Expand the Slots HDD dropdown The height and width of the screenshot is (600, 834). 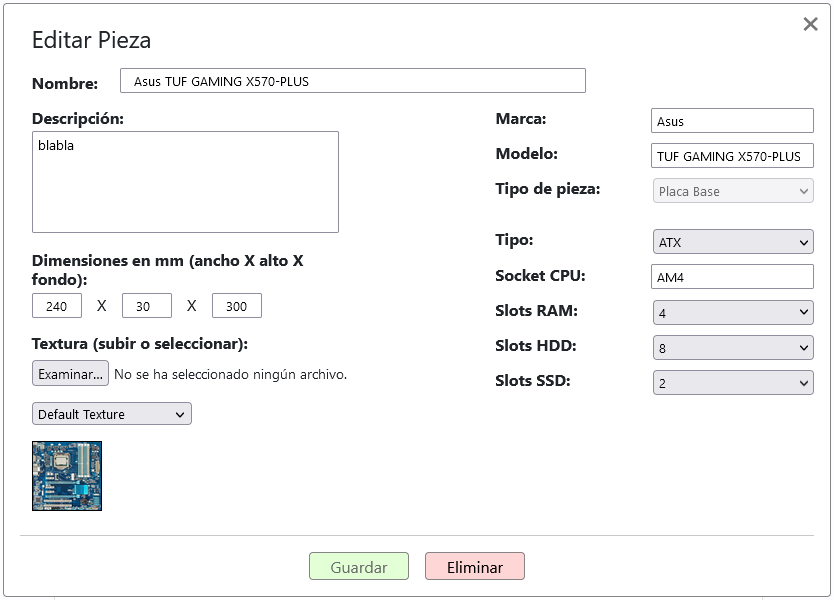[733, 347]
